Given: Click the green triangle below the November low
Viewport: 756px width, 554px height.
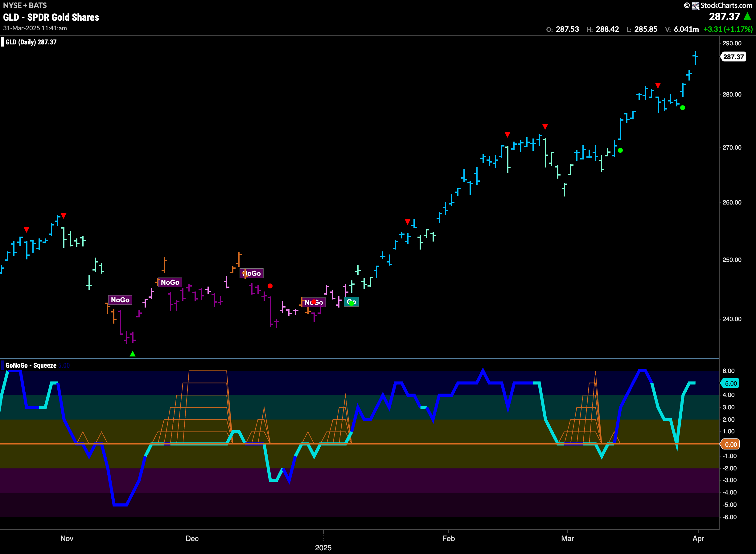Looking at the screenshot, I should click(133, 353).
